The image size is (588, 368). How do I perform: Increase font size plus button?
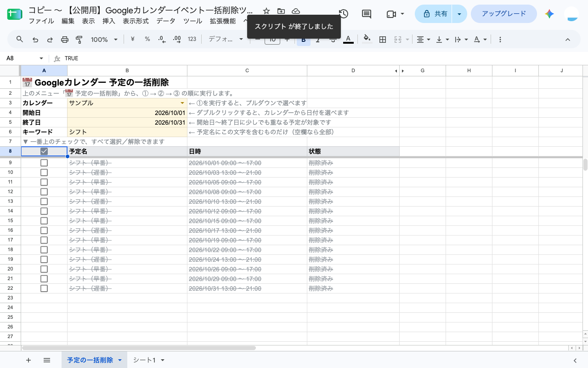[287, 40]
